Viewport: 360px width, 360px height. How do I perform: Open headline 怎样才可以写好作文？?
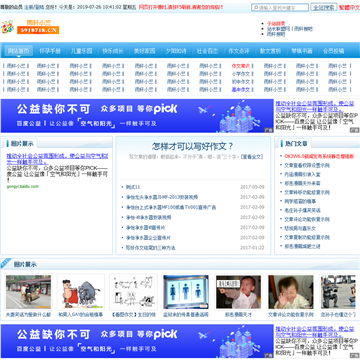click(193, 146)
